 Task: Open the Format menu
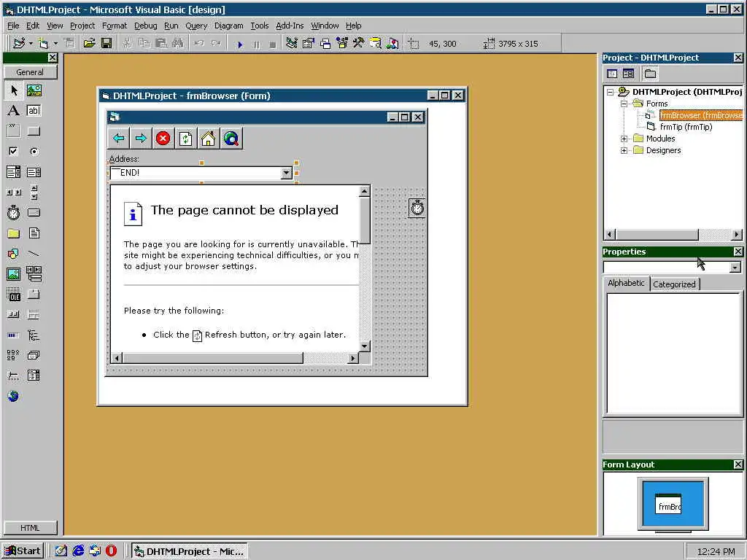point(115,26)
